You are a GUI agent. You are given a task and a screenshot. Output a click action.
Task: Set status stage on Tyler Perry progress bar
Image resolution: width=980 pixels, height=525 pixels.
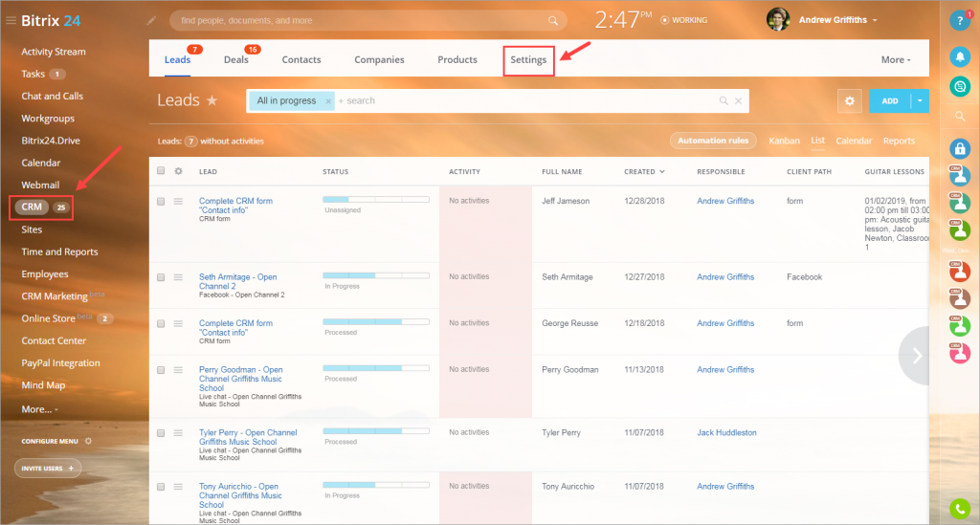coord(375,431)
